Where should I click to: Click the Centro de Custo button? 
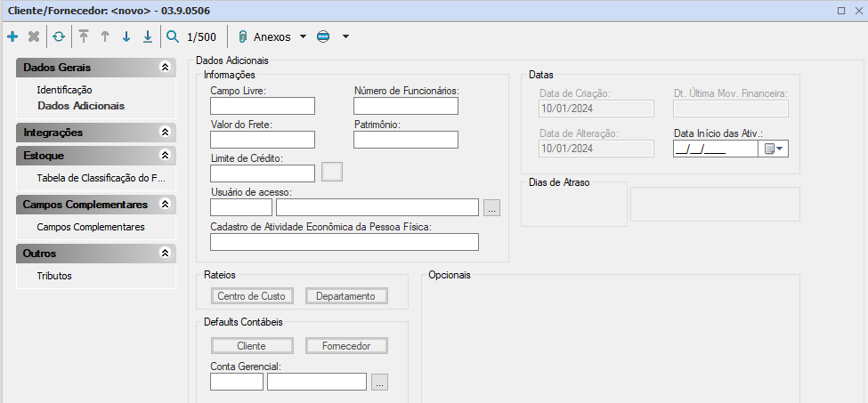(251, 296)
